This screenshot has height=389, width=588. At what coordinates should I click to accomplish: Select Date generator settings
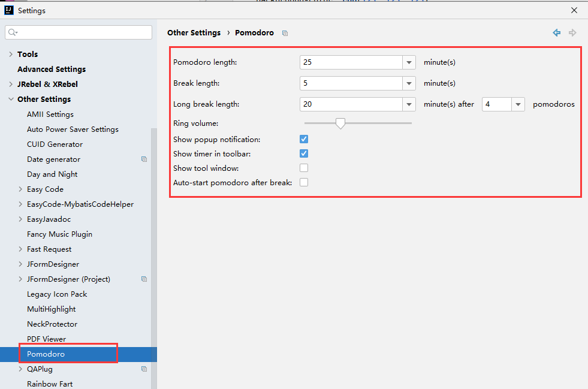[x=53, y=159]
